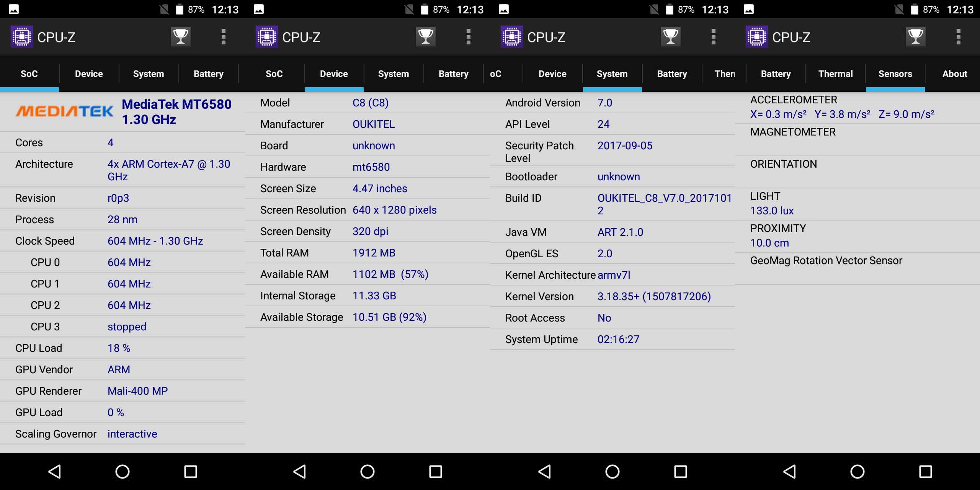
Task: Tap the no-SIM icon in the System screen status bar
Action: point(654,10)
